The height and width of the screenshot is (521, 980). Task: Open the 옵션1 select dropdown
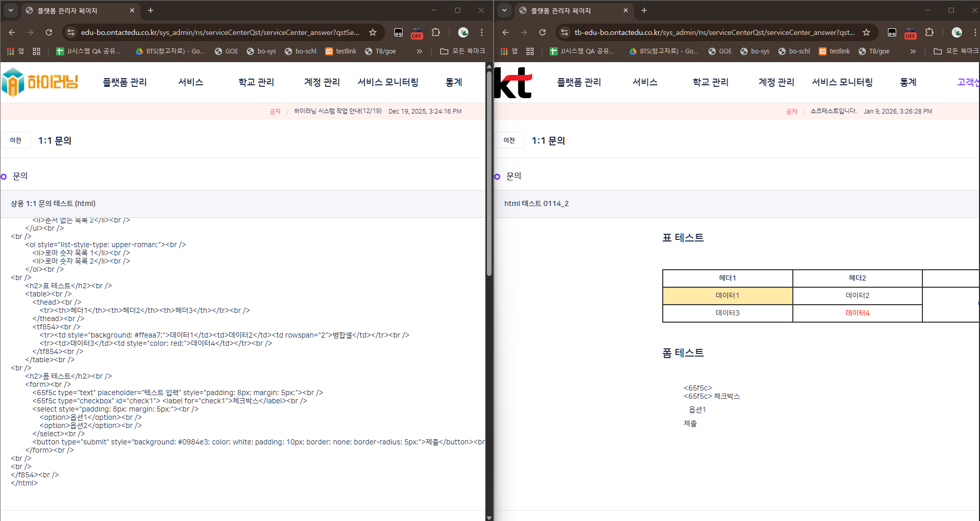[x=698, y=410]
